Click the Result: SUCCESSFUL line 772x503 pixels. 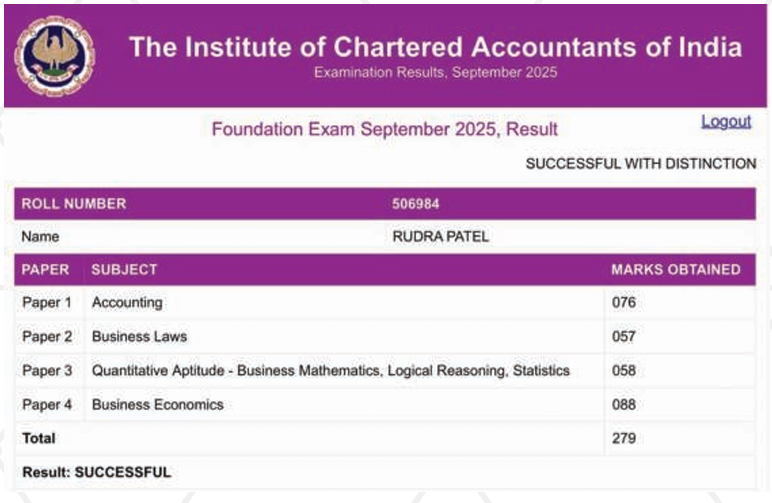96,472
